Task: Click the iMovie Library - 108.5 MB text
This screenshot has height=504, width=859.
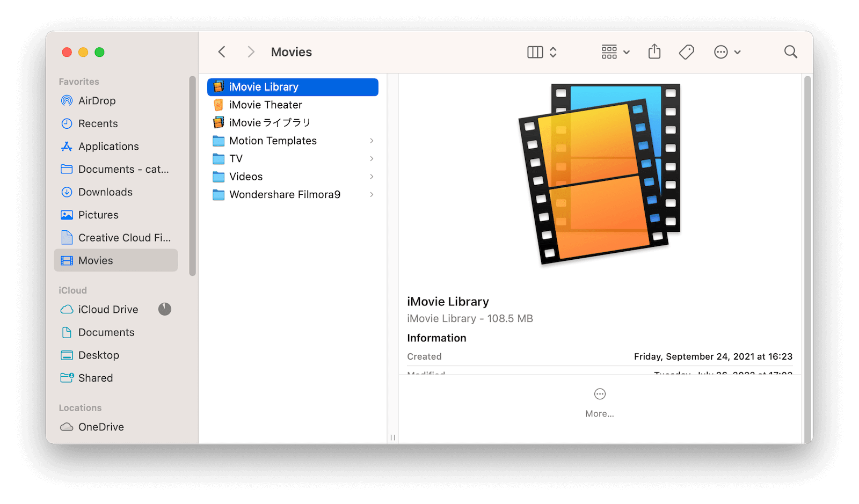Action: click(x=470, y=319)
